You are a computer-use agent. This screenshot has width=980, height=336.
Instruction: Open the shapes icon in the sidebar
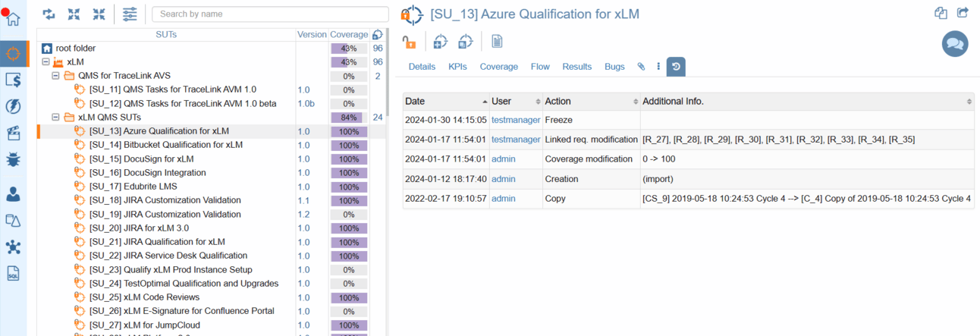point(13,221)
